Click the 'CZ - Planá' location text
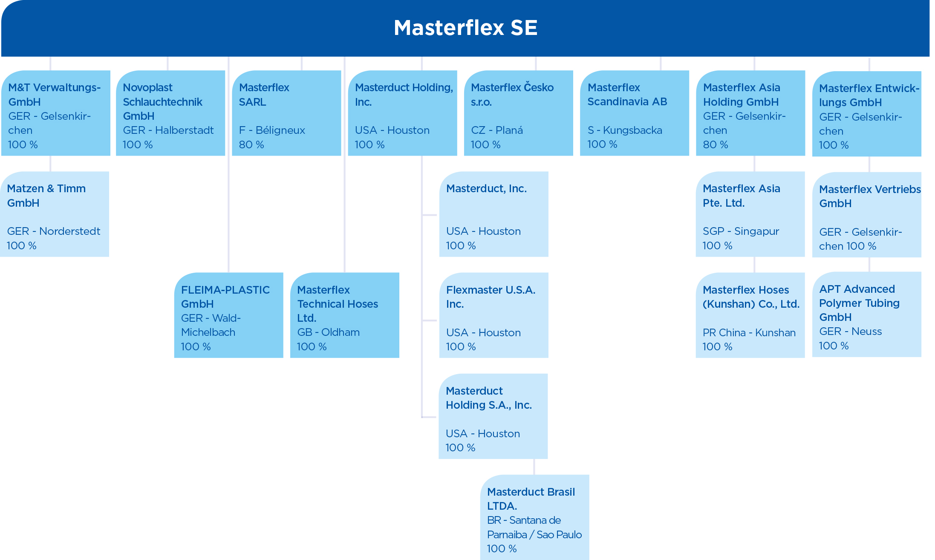Viewport: 935px width, 560px height. 497,130
